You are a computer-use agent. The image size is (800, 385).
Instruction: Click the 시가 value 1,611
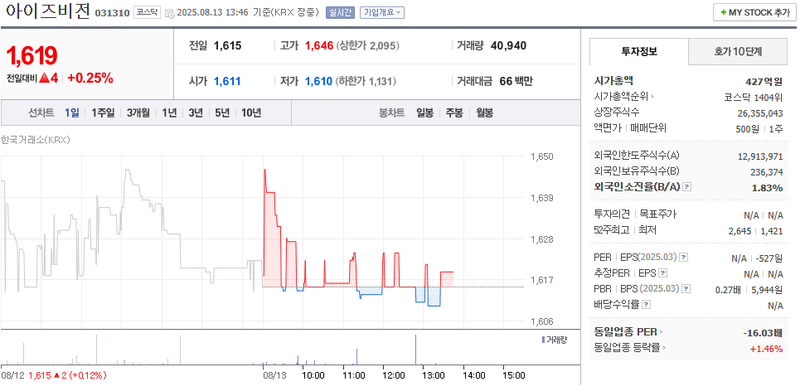pos(227,81)
